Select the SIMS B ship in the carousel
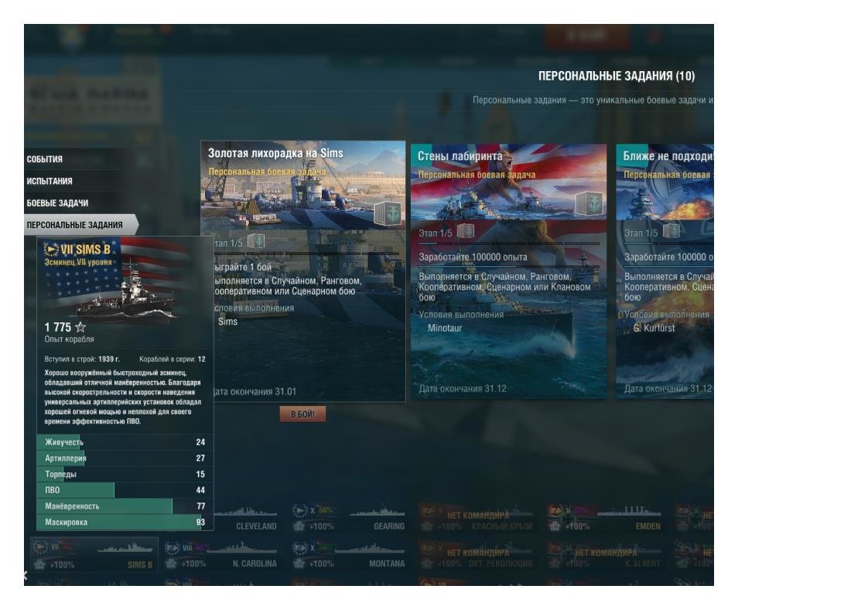This screenshot has height=613, width=868. click(94, 555)
